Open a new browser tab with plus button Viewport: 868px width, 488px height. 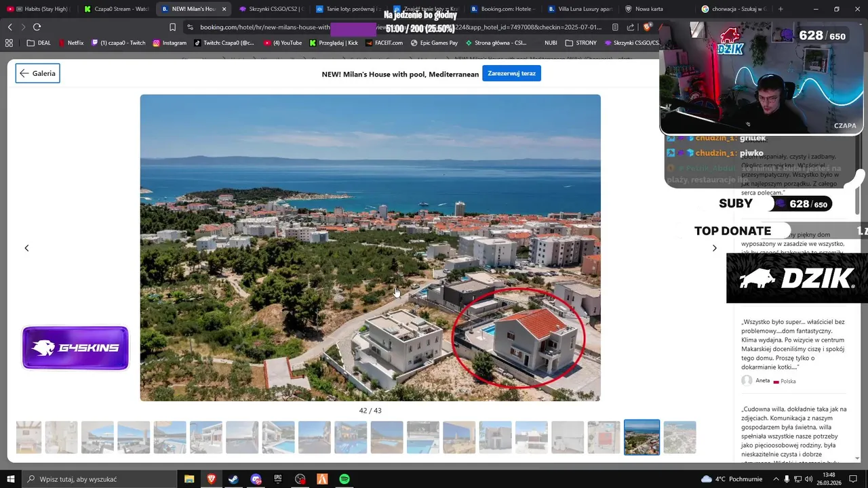(781, 9)
